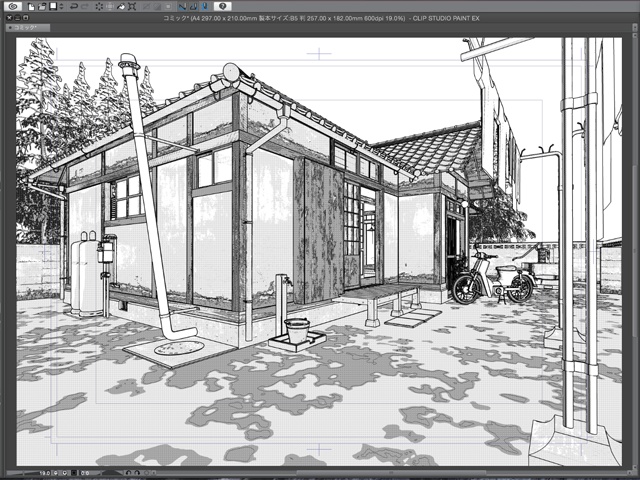Click the 19.0 zoom percentage field
Image resolution: width=640 pixels, height=480 pixels.
pos(44,473)
